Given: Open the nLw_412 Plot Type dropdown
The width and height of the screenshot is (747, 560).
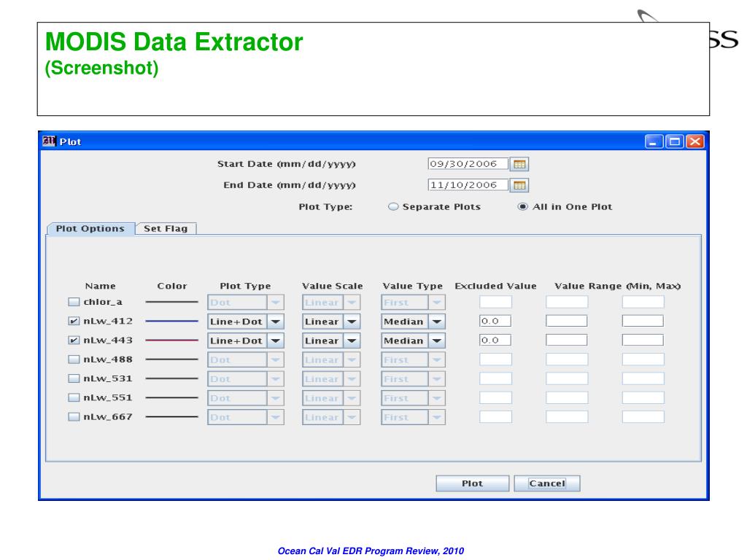Looking at the screenshot, I should [246, 322].
